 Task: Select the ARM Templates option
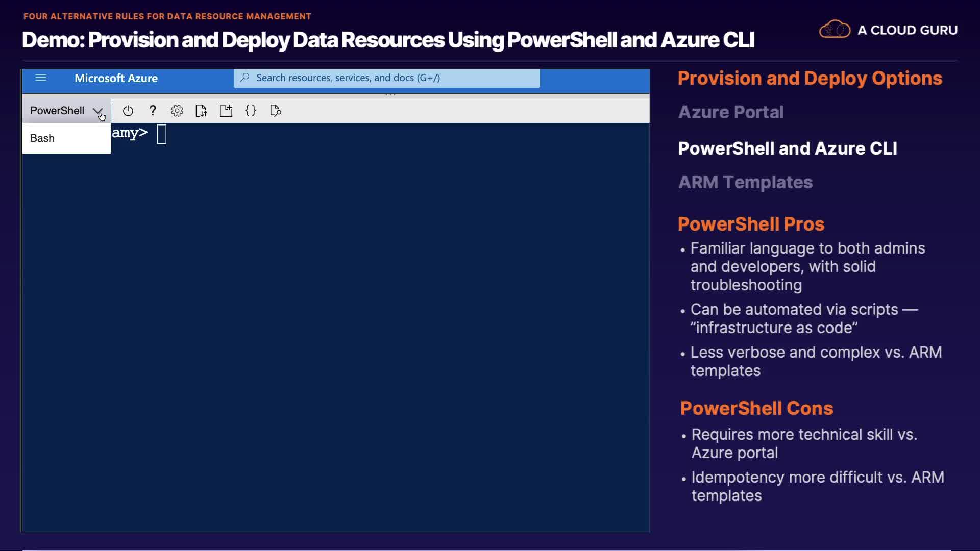745,182
